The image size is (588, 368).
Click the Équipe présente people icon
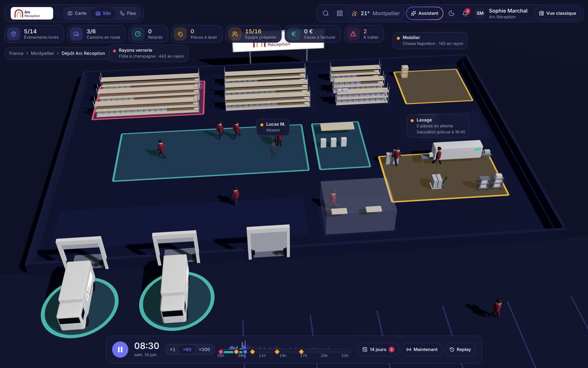click(235, 34)
